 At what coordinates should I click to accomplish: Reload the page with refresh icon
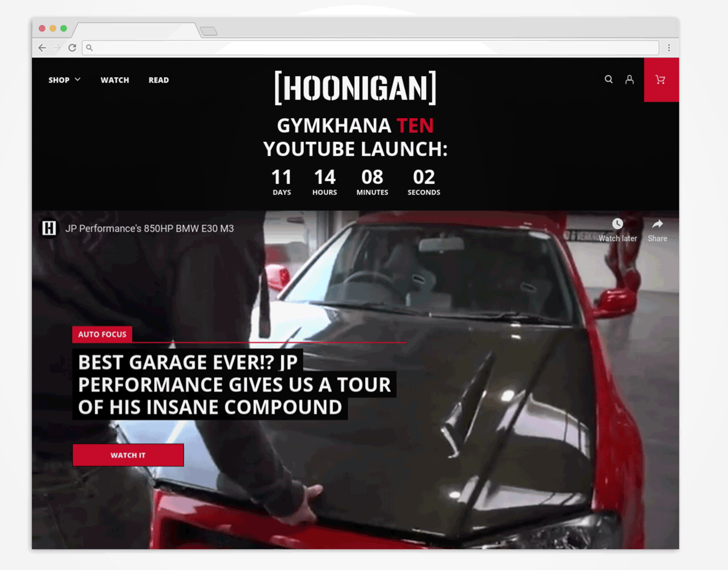pyautogui.click(x=72, y=48)
